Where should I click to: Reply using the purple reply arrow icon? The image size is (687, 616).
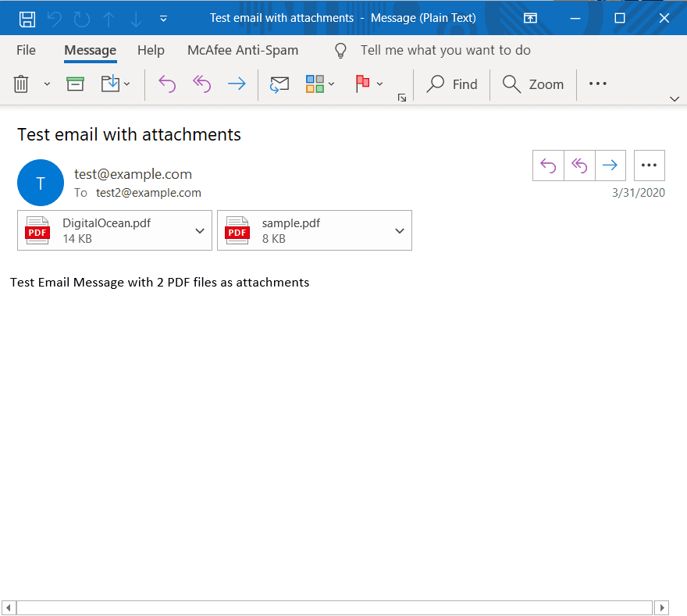coord(166,84)
